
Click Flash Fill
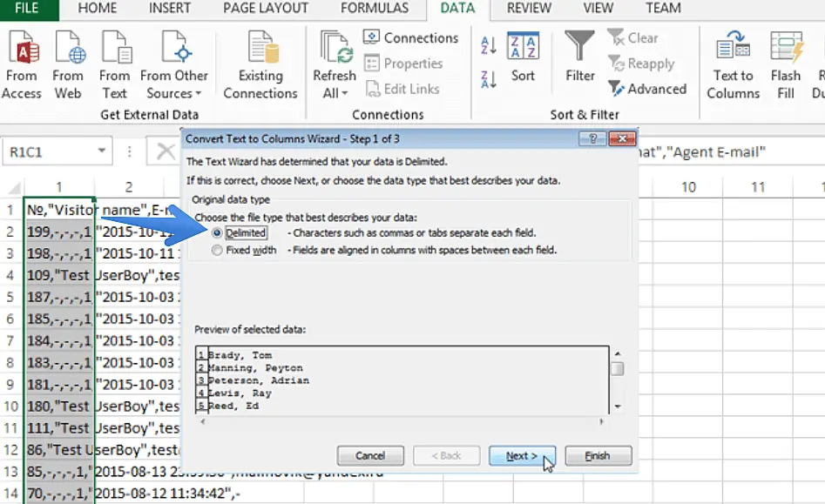[x=786, y=64]
